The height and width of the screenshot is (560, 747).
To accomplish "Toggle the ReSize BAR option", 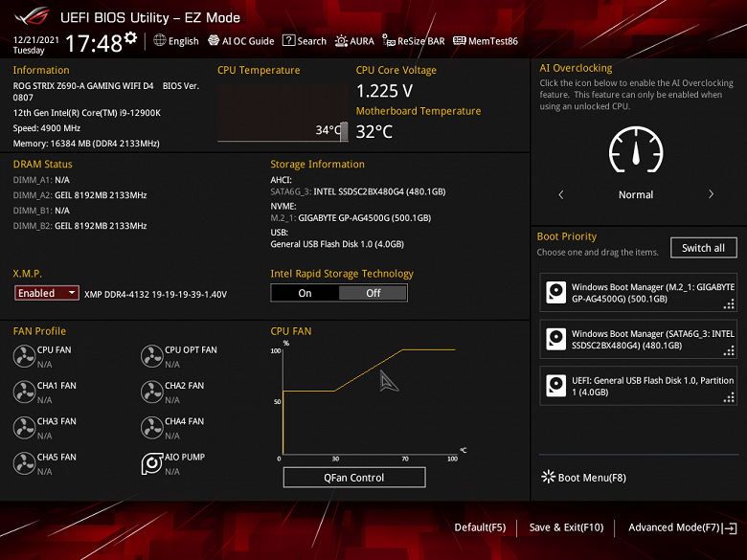I will tap(414, 41).
